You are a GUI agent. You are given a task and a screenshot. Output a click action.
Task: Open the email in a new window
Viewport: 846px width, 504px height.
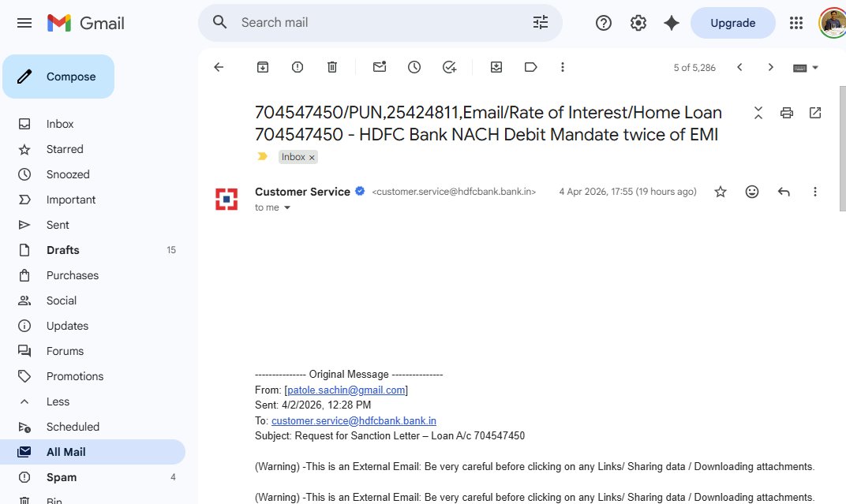(815, 113)
